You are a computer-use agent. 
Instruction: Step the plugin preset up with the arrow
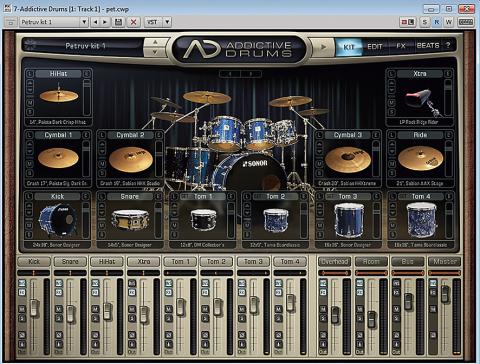click(x=155, y=42)
